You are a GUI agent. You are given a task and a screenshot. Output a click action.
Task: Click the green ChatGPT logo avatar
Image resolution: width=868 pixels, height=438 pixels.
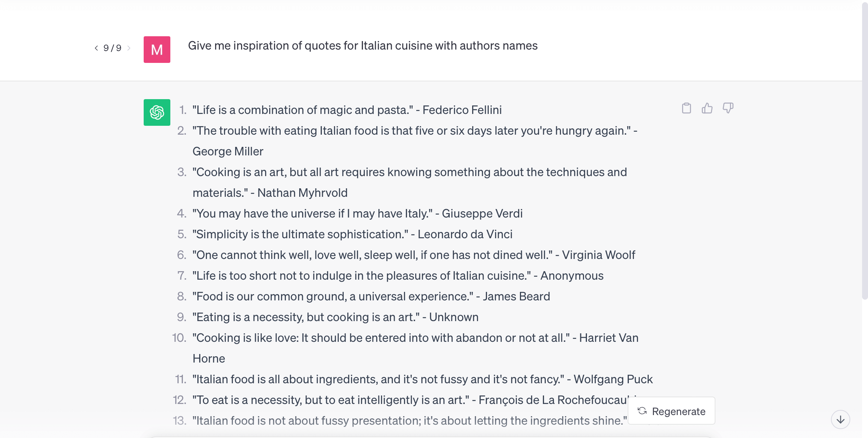point(157,112)
